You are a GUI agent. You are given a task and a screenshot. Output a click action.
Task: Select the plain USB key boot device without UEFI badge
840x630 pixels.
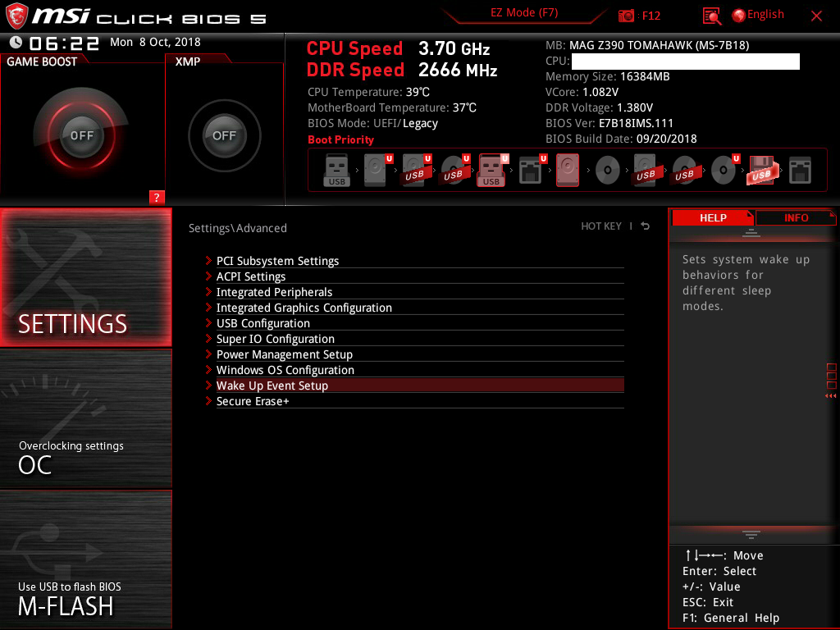pos(336,171)
